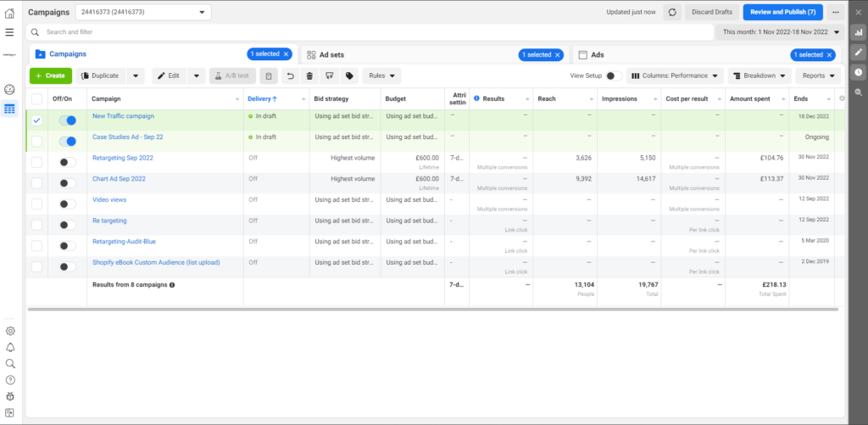Open the home icon in left sidebar
This screenshot has width=868, height=425.
(9, 13)
